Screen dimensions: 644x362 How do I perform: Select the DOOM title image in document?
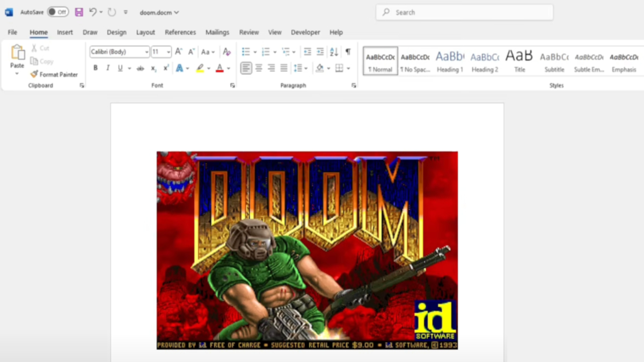307,250
